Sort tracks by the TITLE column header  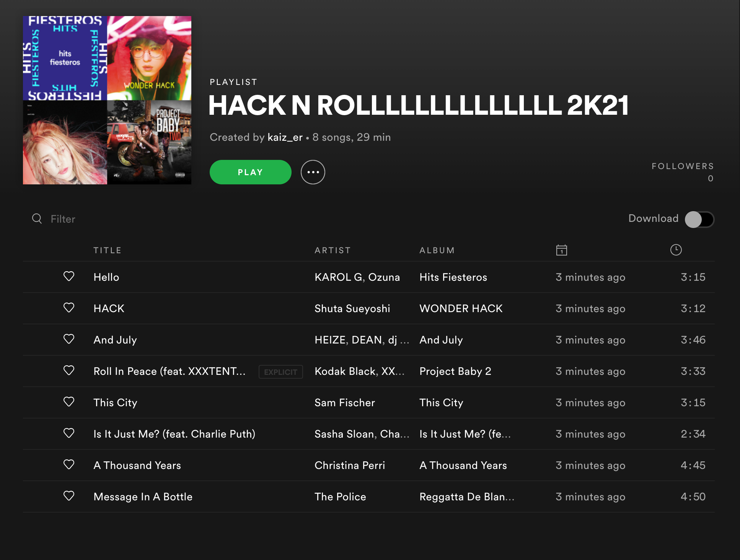108,250
